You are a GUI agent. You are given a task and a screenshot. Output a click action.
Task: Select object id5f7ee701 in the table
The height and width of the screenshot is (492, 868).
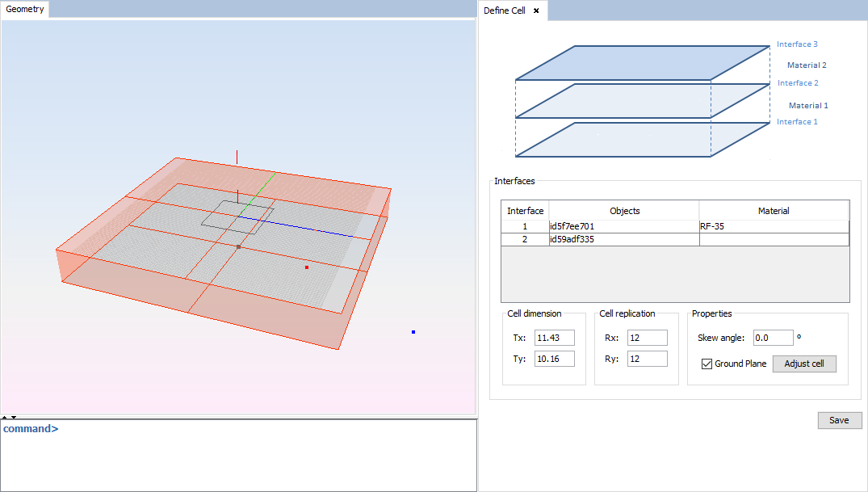pyautogui.click(x=623, y=226)
